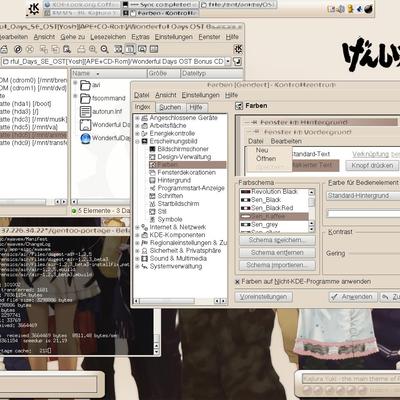This screenshot has width=400, height=400.
Task: Click the Copy icon in Konqueror toolbar
Action: click(55, 49)
